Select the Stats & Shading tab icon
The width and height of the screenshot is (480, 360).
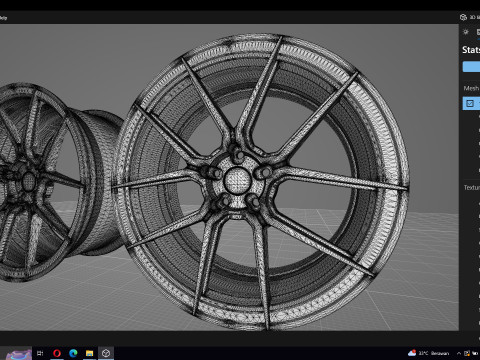pyautogui.click(x=478, y=32)
